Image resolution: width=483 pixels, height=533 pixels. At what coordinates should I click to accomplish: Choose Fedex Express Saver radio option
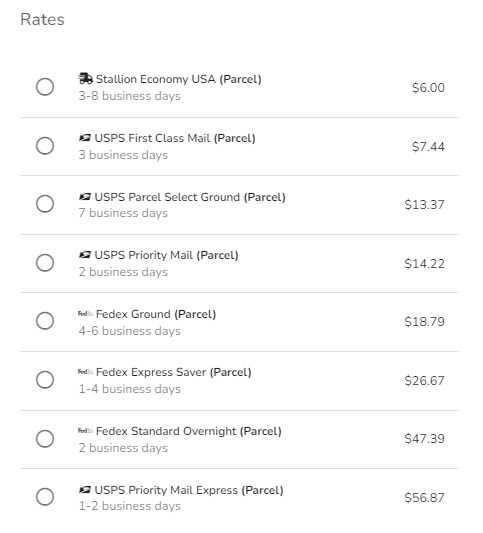click(45, 380)
